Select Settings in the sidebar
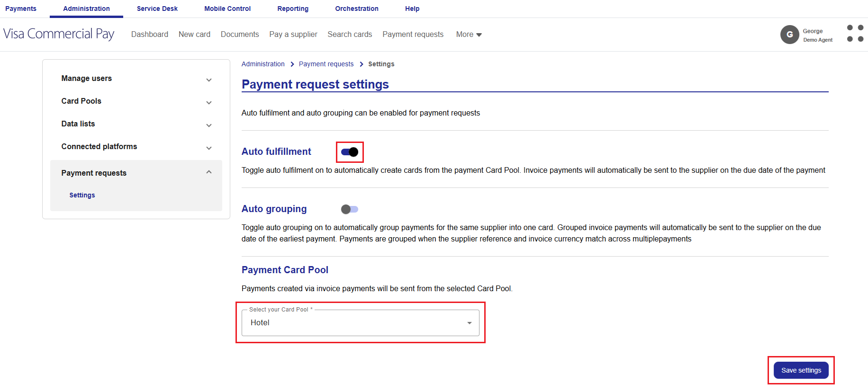This screenshot has height=392, width=868. (82, 195)
